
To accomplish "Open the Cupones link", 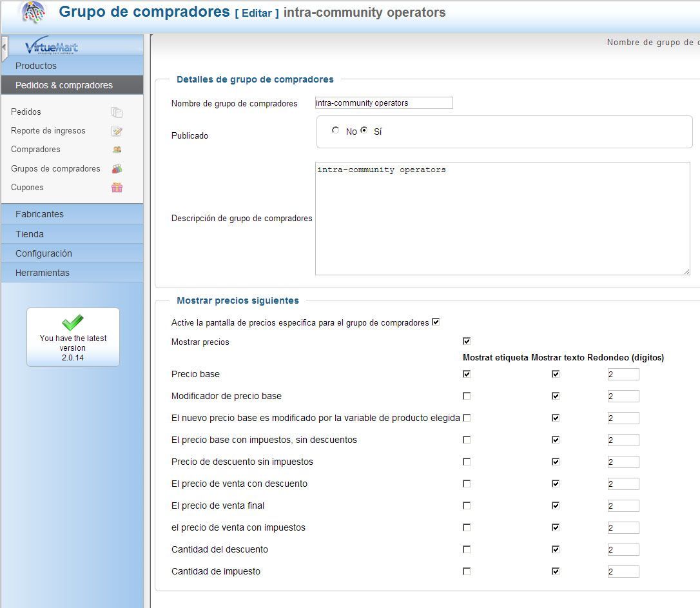I will (x=27, y=187).
